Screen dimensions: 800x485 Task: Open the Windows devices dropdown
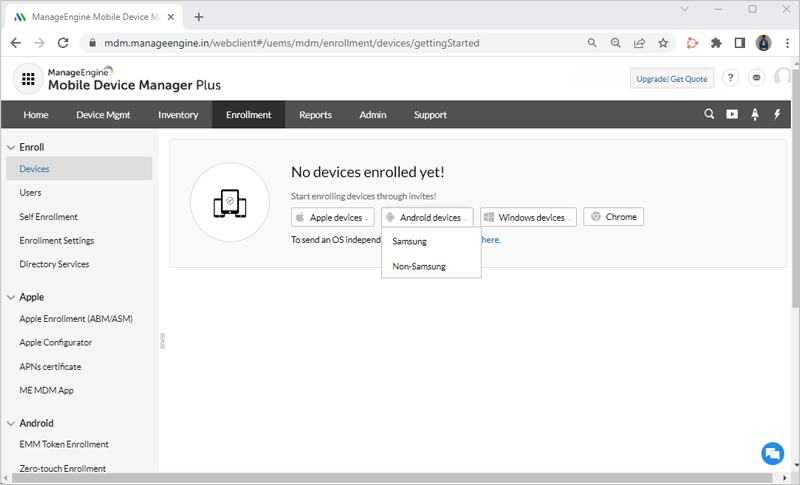(528, 217)
